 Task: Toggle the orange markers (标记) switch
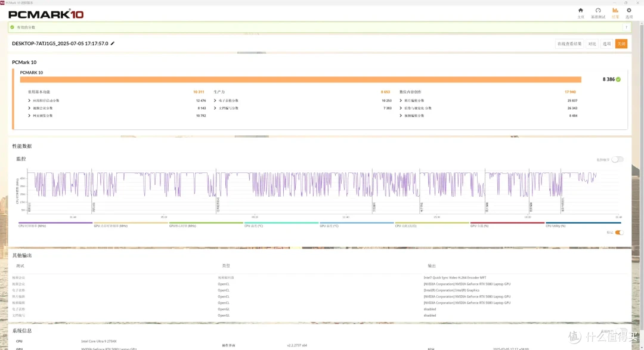coord(619,233)
